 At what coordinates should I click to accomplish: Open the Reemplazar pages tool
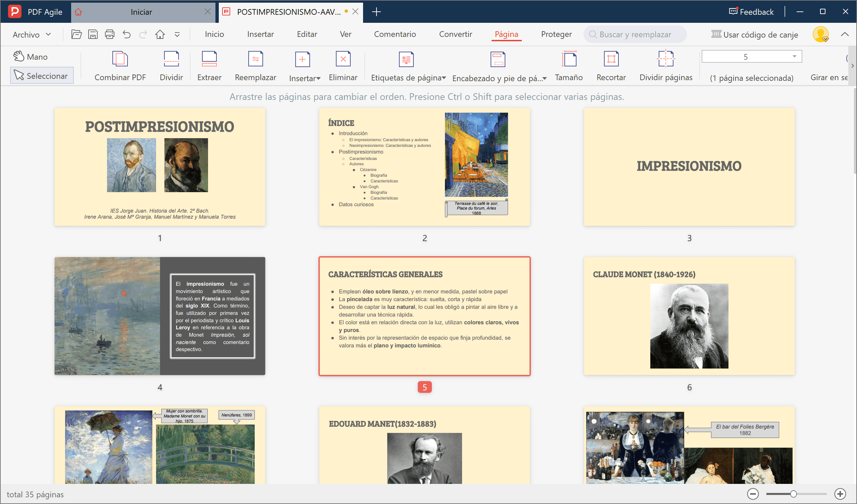(x=255, y=66)
